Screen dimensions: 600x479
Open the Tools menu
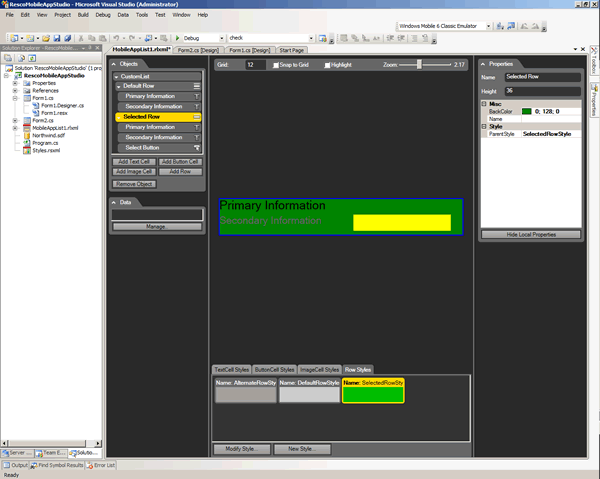[142, 15]
